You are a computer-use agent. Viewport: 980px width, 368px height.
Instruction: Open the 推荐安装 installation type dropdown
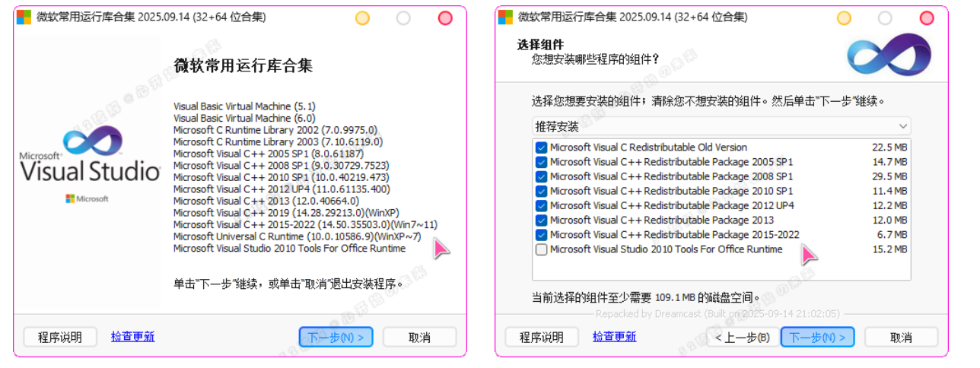click(721, 126)
